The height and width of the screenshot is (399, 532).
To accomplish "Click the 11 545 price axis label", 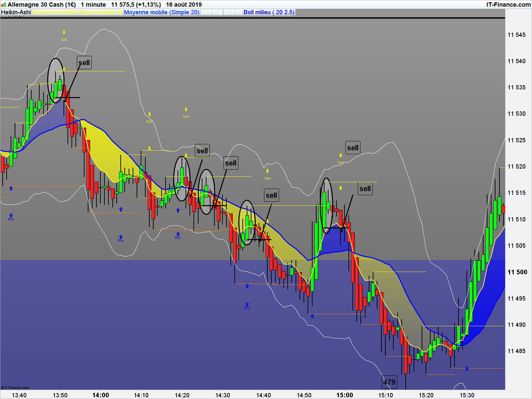I will tap(517, 35).
